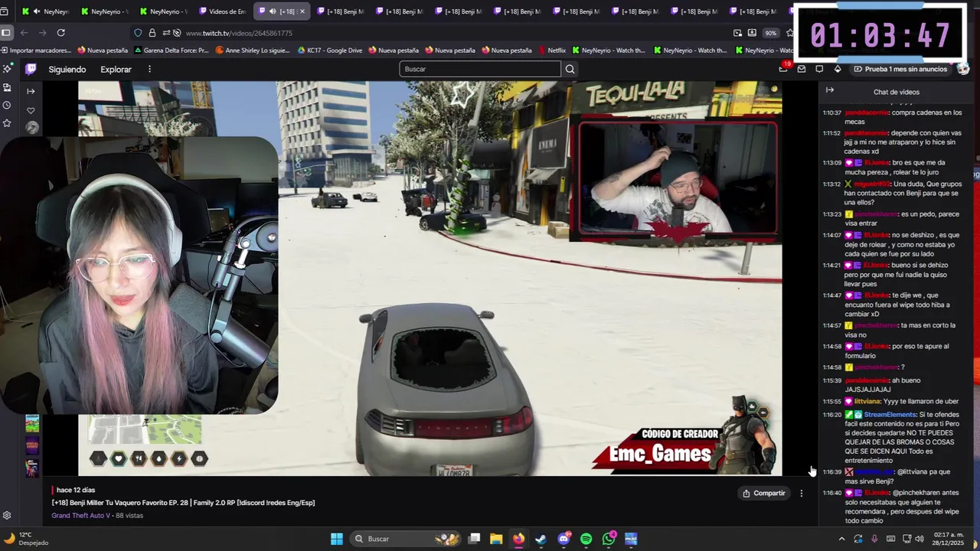Screen dimensions: 980x551
Task: Open the Importar marcadores bookmark item
Action: tap(36, 51)
